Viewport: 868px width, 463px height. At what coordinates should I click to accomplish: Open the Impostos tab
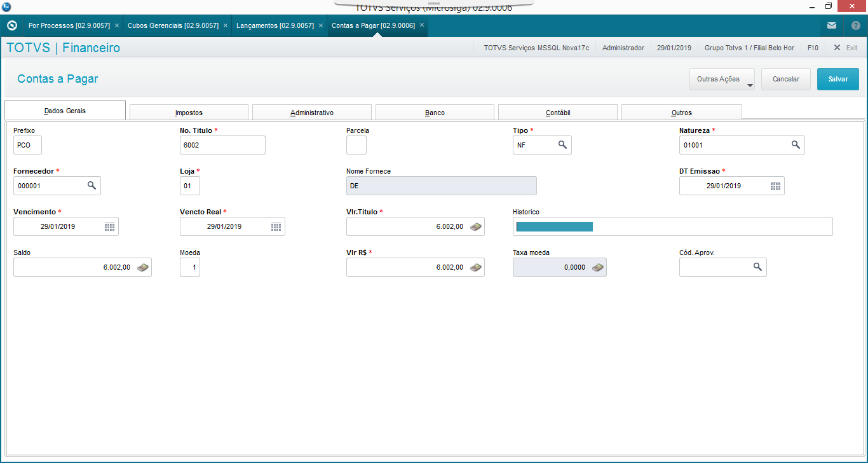189,112
